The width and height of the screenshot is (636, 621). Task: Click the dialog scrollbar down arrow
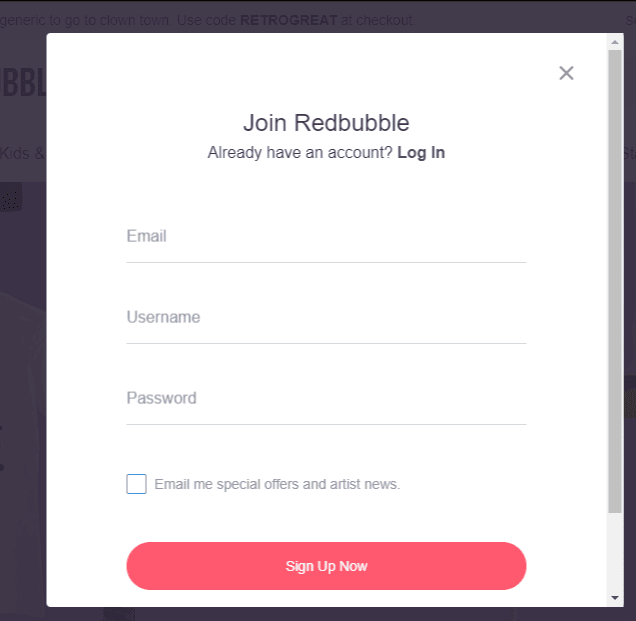(x=615, y=598)
